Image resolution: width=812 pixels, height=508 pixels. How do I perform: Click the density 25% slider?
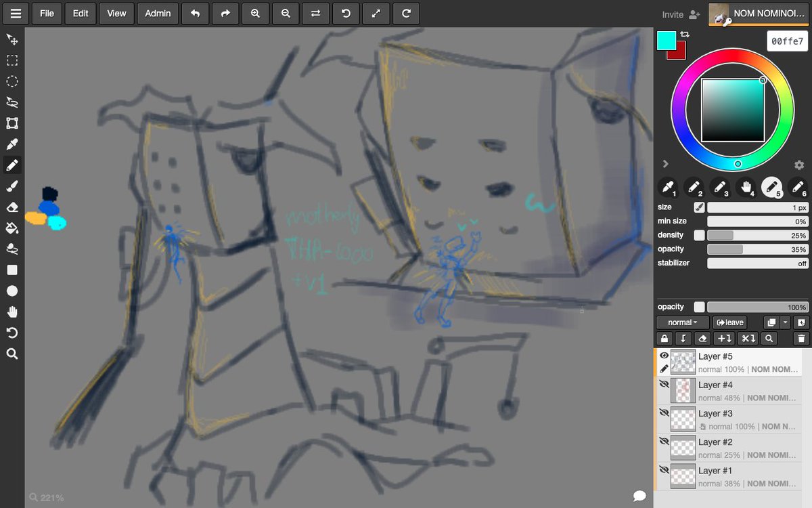point(758,235)
